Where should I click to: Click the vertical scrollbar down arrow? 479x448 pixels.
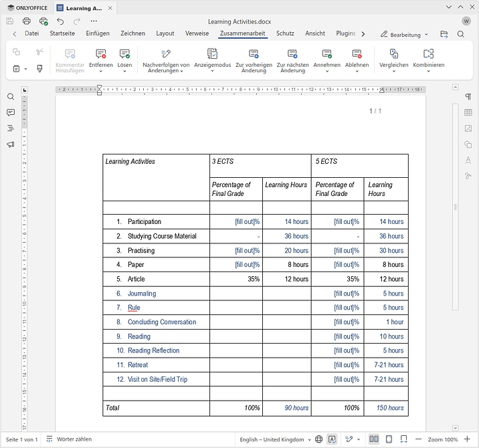pos(455,428)
